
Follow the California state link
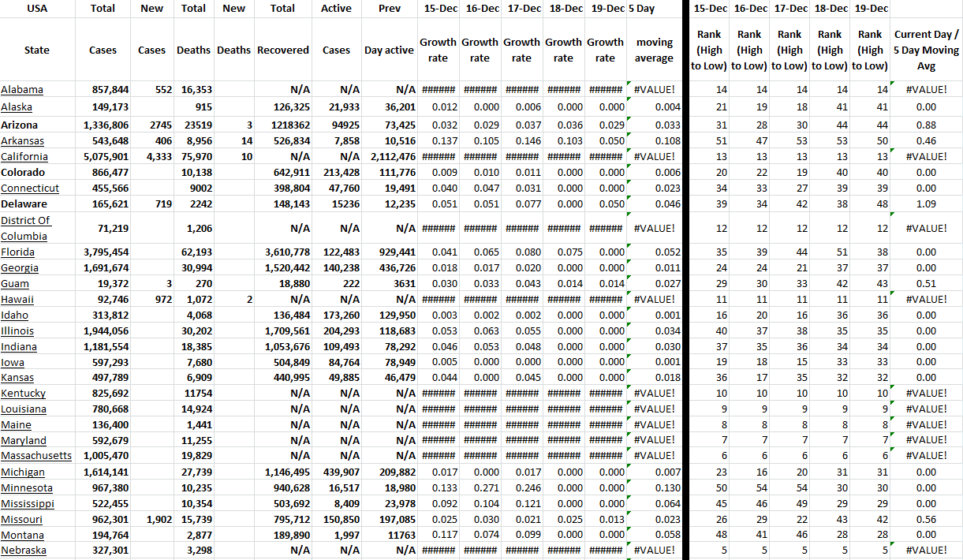pyautogui.click(x=24, y=157)
